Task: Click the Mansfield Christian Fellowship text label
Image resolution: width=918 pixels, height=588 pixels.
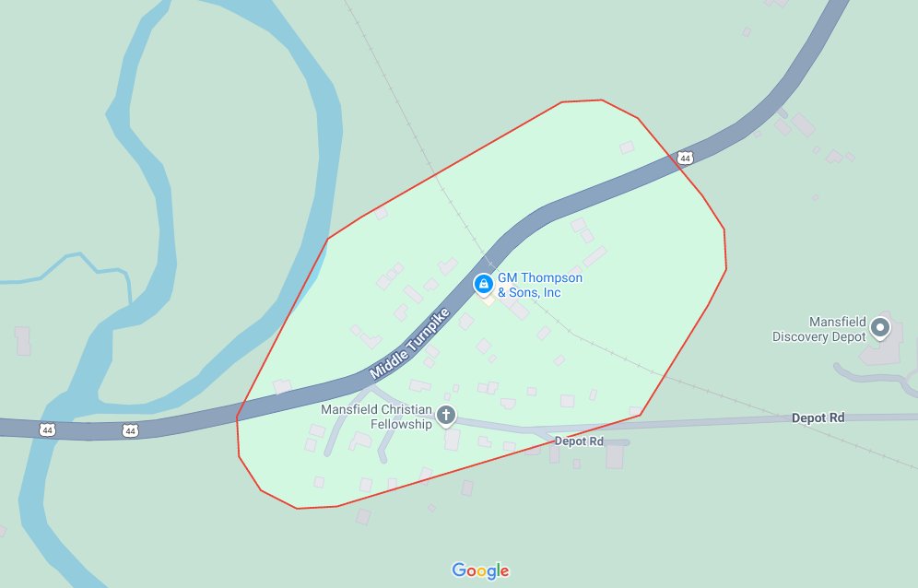Action: pos(376,417)
